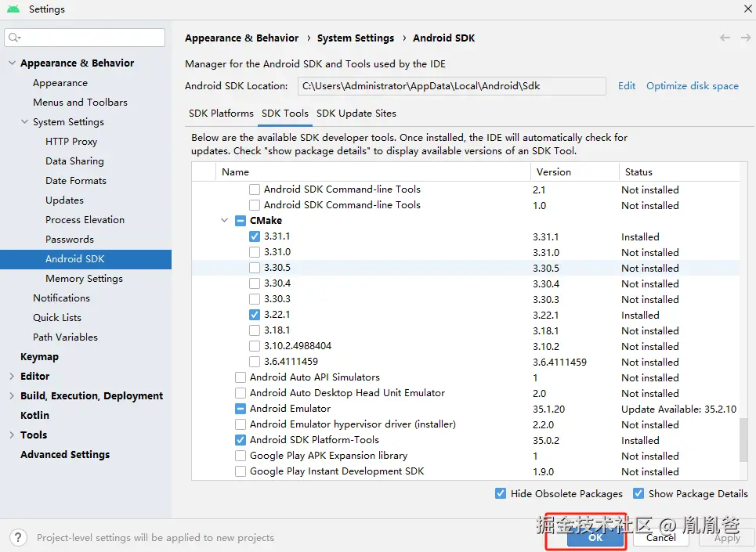This screenshot has height=552, width=756.
Task: Check Google Play APK Expansion library
Action: 240,456
